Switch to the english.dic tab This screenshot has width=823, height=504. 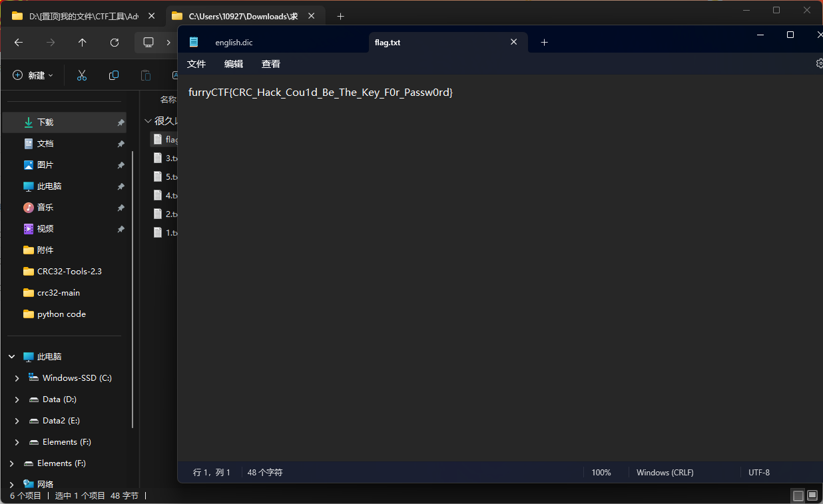click(x=234, y=43)
